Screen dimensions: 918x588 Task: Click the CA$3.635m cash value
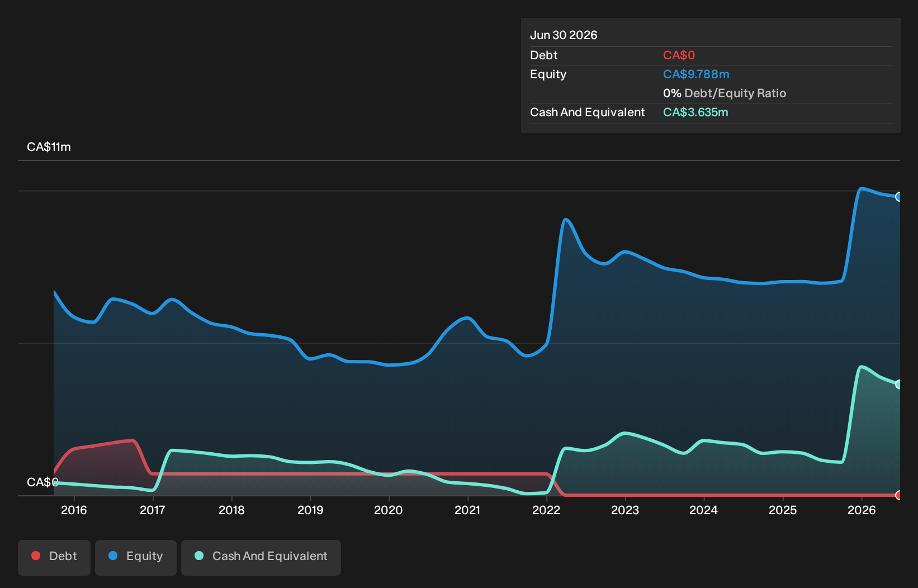pyautogui.click(x=695, y=112)
